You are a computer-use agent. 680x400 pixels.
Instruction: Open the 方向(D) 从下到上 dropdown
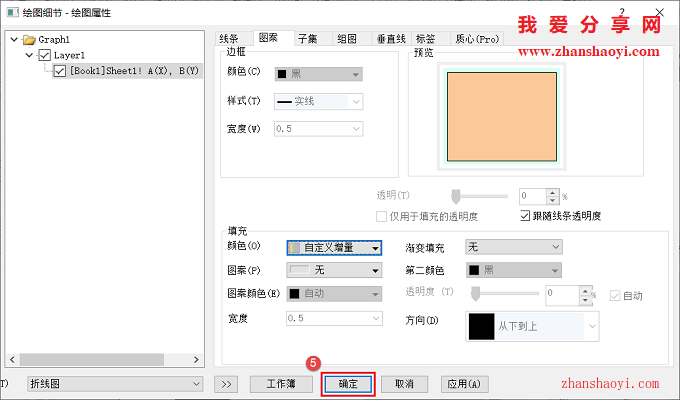(533, 326)
